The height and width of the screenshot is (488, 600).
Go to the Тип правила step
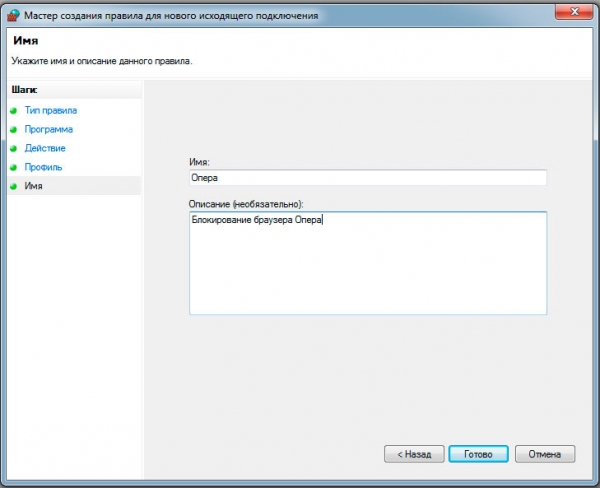(x=50, y=110)
